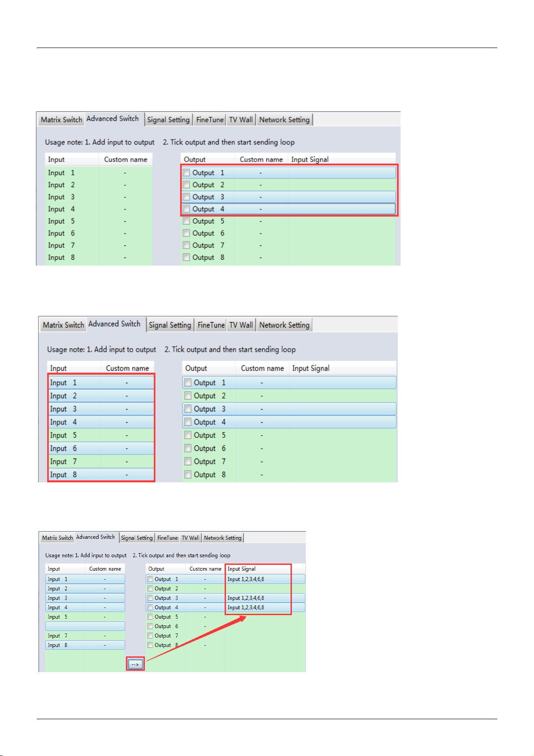Click Output column header in bottom screenshot
The height and width of the screenshot is (756, 534).
pyautogui.click(x=165, y=569)
